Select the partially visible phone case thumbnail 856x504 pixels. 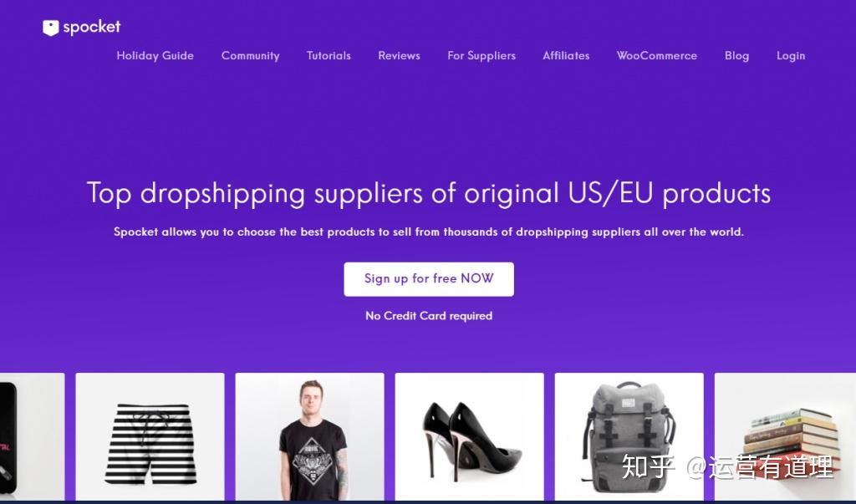(33, 437)
